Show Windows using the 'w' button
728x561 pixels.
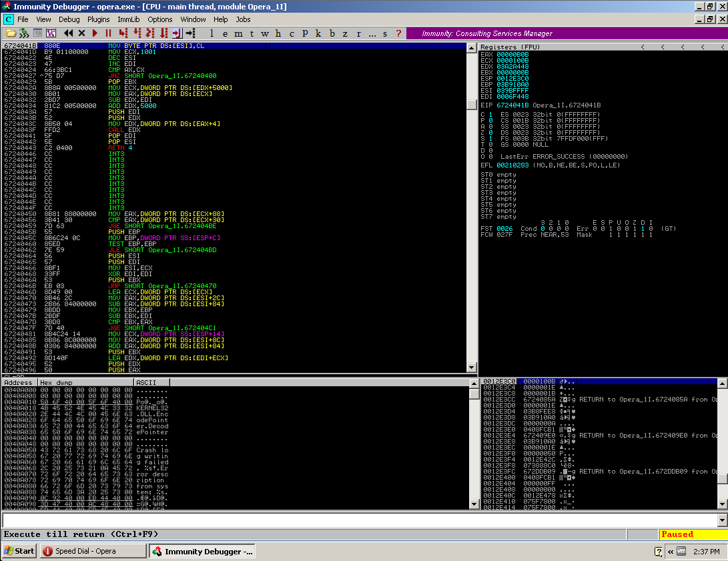click(265, 33)
